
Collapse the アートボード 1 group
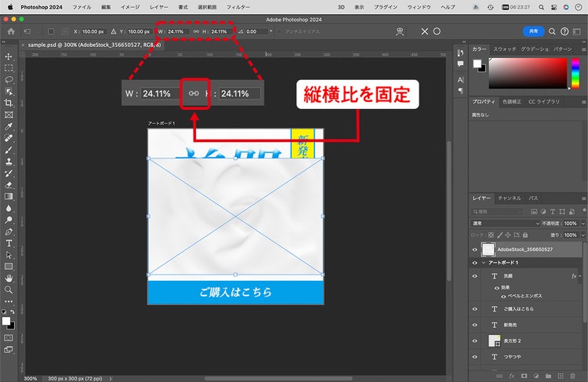coord(484,263)
